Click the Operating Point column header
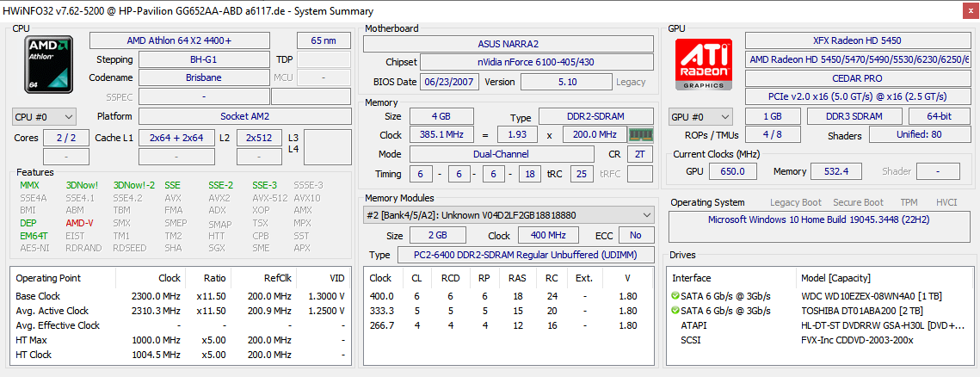 (x=48, y=278)
